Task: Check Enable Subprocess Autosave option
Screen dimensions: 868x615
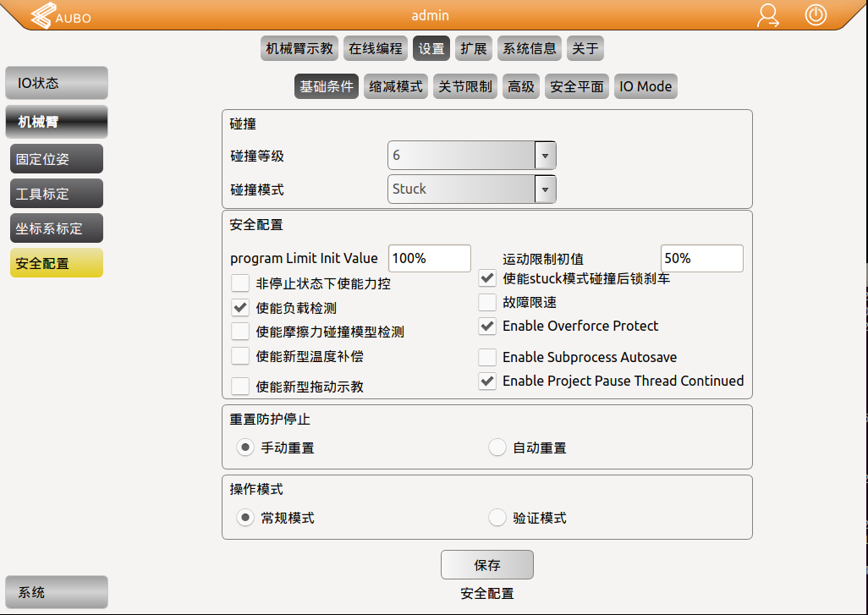Action: pyautogui.click(x=488, y=357)
